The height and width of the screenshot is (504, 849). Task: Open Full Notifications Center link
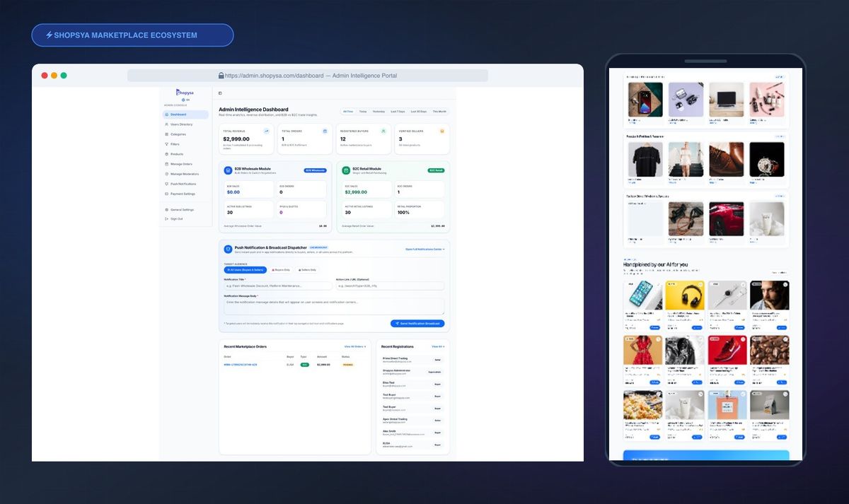(425, 249)
